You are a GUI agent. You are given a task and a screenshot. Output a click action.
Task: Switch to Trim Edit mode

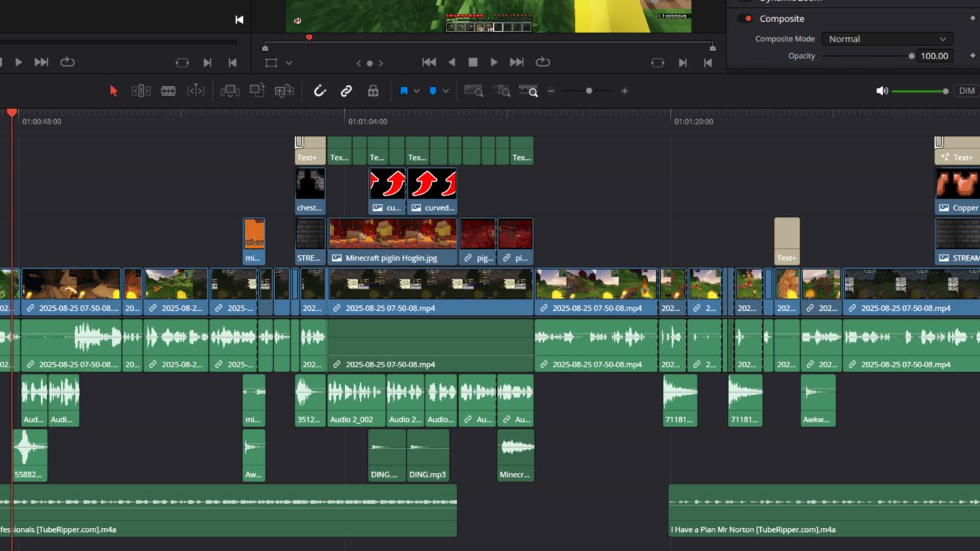[x=141, y=90]
